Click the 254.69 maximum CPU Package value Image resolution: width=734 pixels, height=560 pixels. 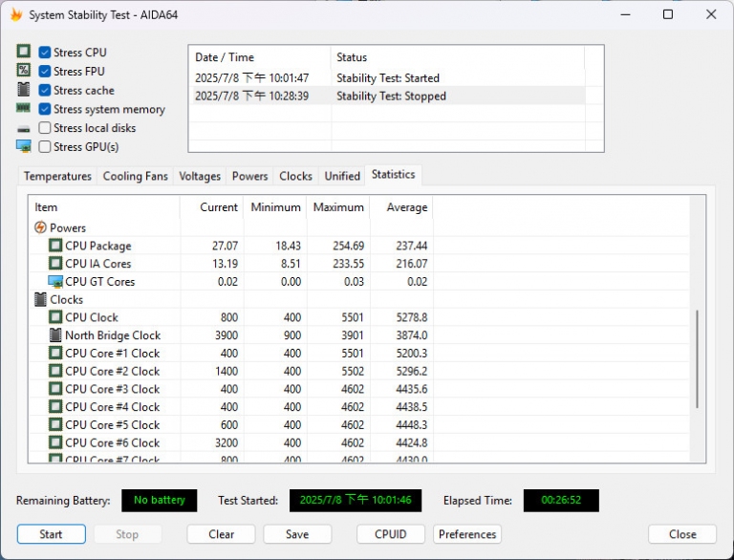[x=348, y=246]
